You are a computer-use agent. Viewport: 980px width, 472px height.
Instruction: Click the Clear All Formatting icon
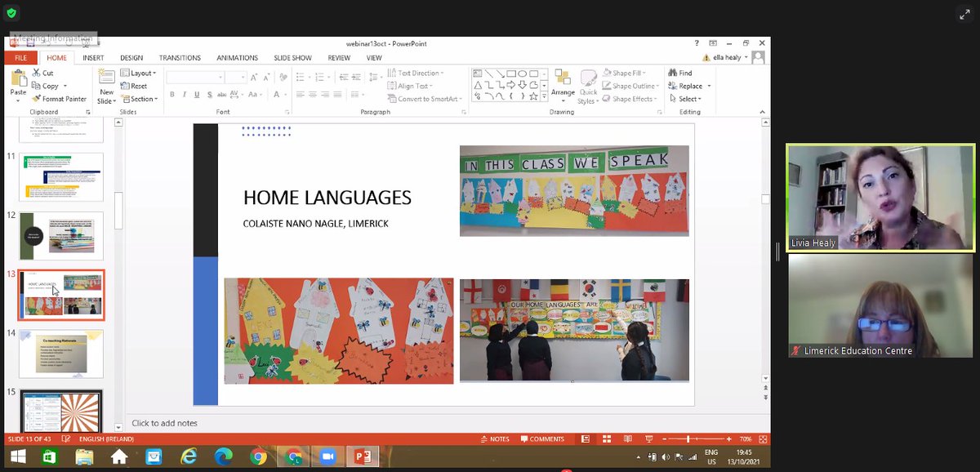point(283,78)
